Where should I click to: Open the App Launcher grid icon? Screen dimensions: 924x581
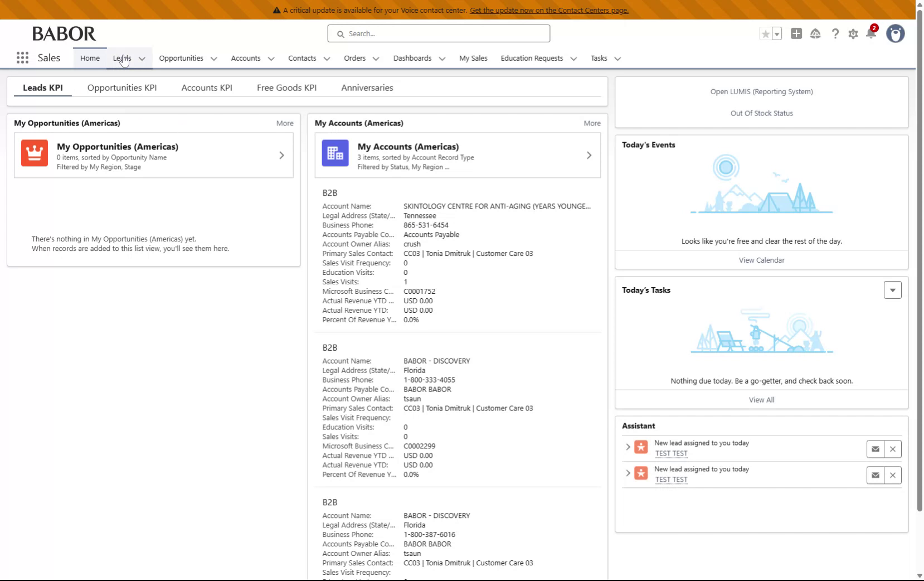pyautogui.click(x=22, y=57)
